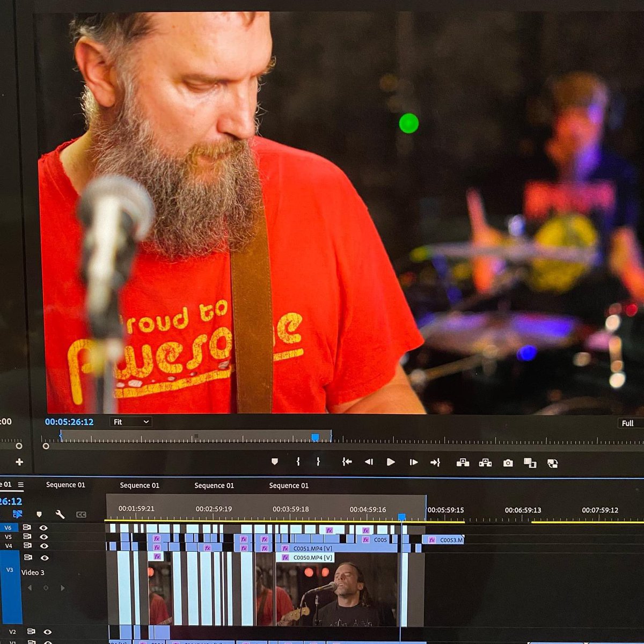Click the Mark In bracket button
The image size is (644, 644).
[298, 462]
